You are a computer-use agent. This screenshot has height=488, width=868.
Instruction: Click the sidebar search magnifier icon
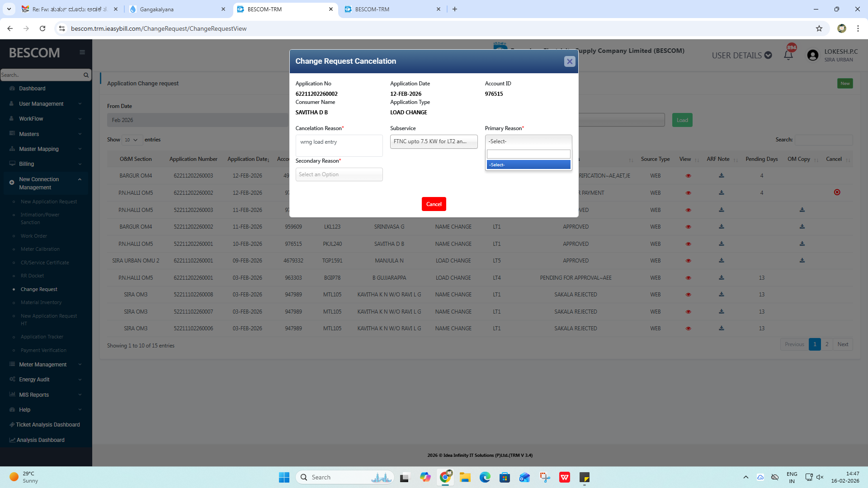[86, 75]
